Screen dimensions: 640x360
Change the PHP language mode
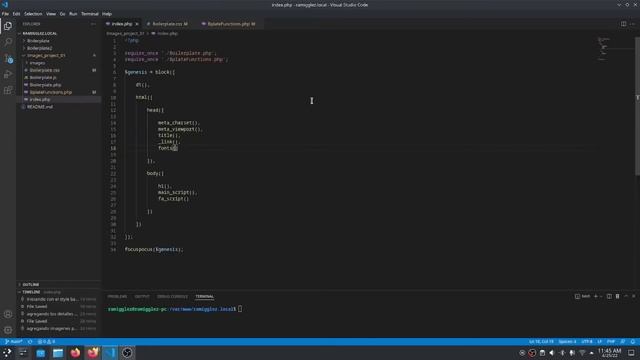(611, 342)
